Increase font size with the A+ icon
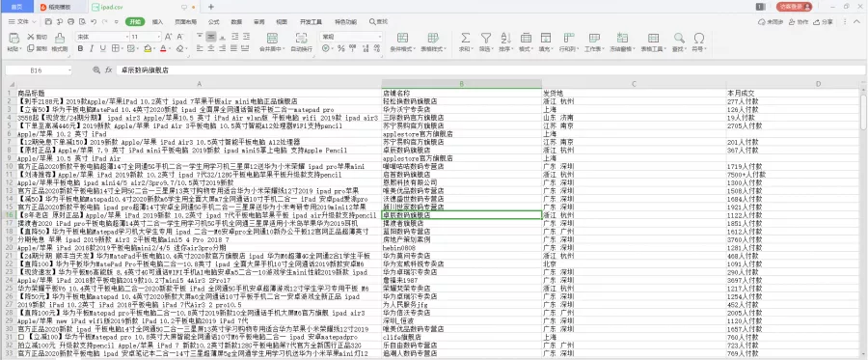The height and width of the screenshot is (360, 868). tap(168, 37)
